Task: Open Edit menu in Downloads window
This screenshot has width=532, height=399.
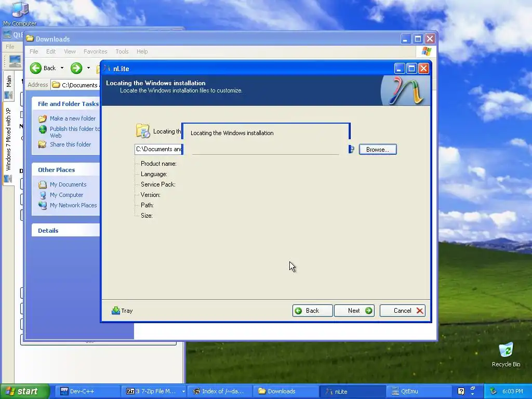Action: [x=51, y=51]
